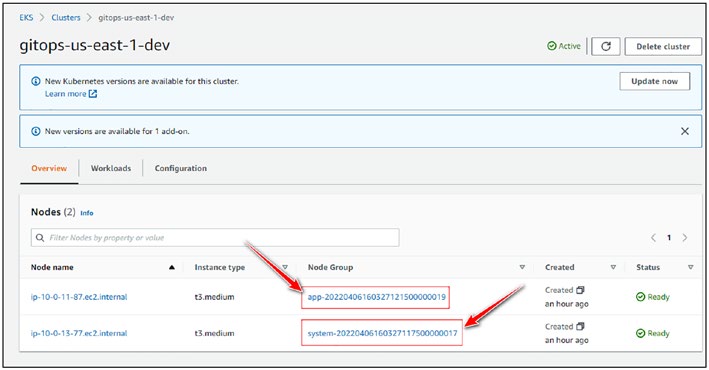Click t3.medium in ip-10-0-13-77 row

[214, 333]
